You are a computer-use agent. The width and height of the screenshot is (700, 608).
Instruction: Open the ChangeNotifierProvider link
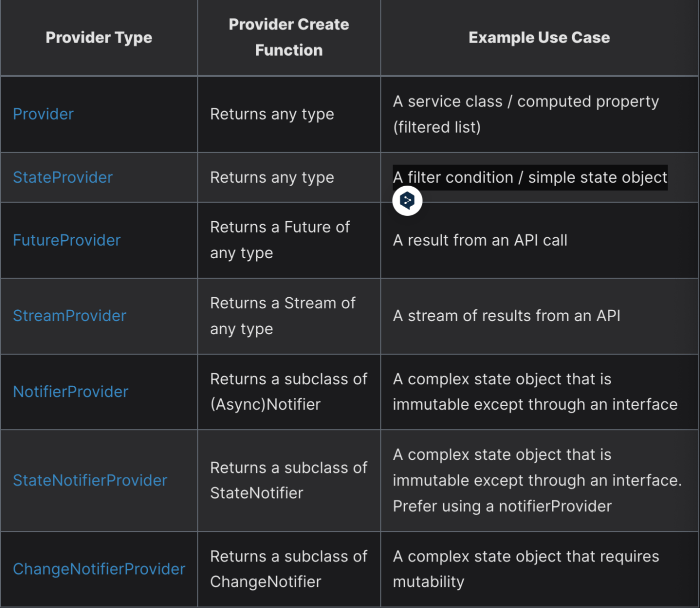99,569
